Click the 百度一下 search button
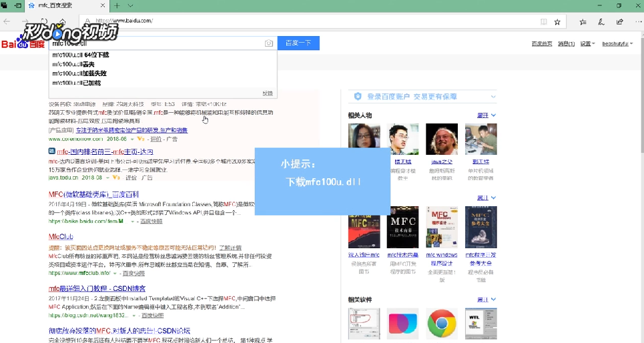The image size is (644, 343). 298,43
